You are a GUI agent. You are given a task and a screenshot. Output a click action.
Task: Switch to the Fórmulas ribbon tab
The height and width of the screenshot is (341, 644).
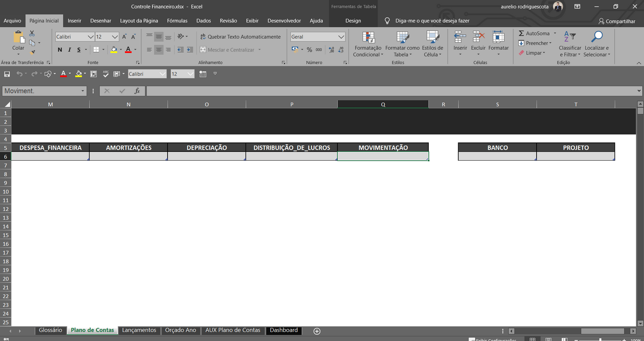[177, 20]
